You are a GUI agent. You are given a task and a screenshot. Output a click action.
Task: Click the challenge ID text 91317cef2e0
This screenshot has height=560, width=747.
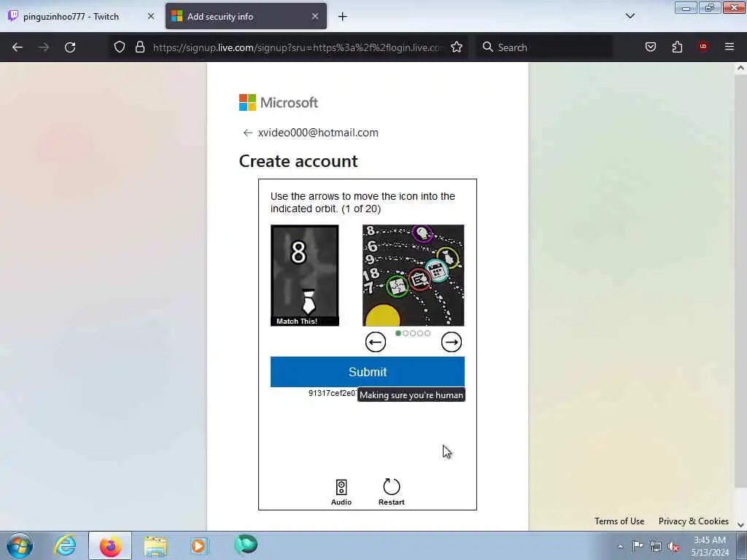[x=332, y=393]
